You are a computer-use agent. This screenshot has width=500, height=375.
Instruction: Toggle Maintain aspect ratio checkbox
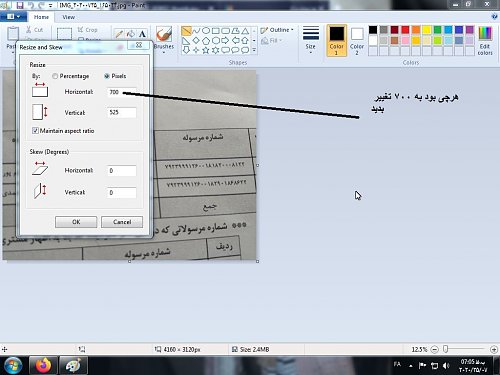coord(35,131)
